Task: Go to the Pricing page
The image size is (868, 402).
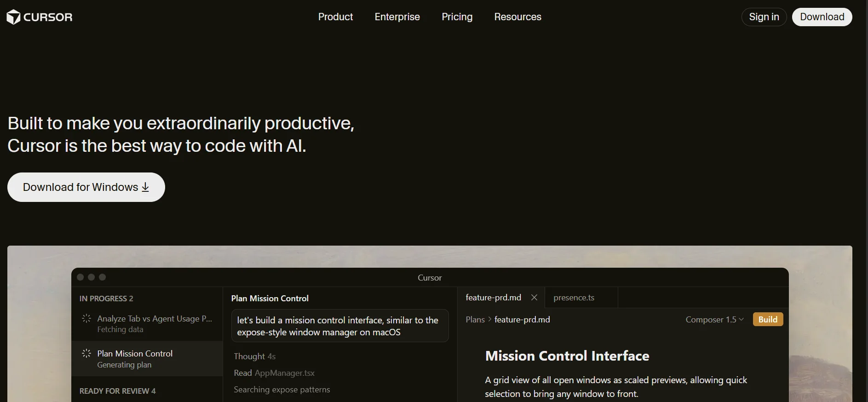Action: [x=457, y=17]
